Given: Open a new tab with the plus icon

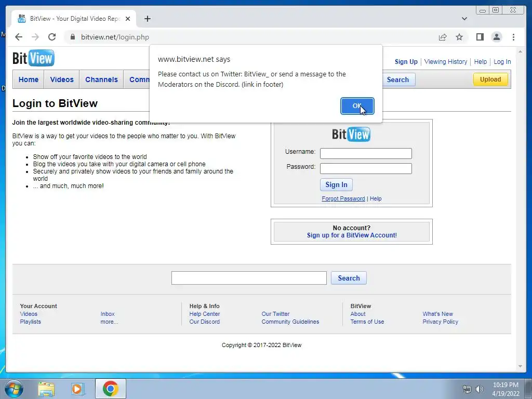Looking at the screenshot, I should tap(147, 19).
